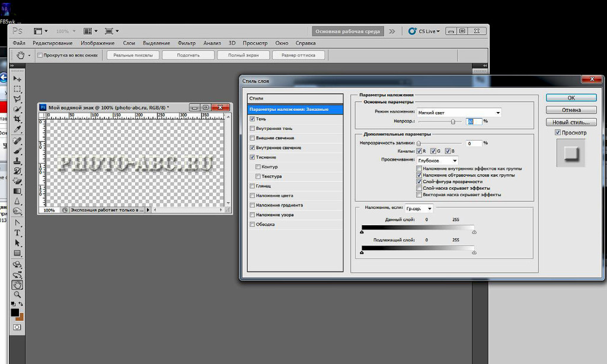Toggle the Просмотр preview checkbox

pos(558,132)
